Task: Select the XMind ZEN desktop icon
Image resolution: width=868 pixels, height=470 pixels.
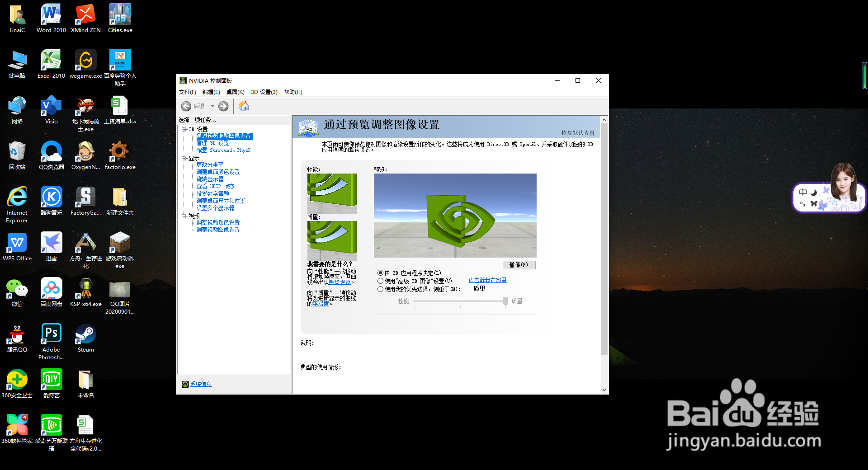Action: tap(85, 19)
